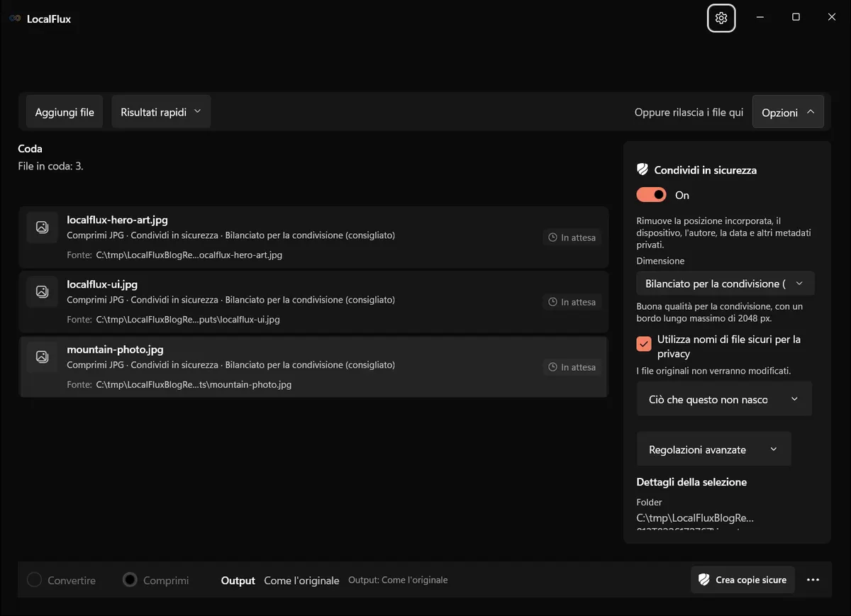Click the Aggiungi file button

coord(65,112)
